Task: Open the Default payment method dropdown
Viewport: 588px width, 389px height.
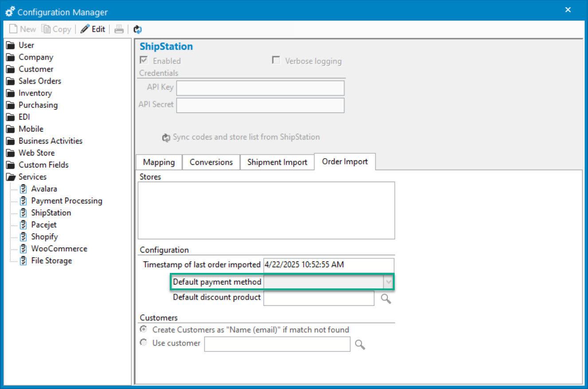Action: pos(389,282)
